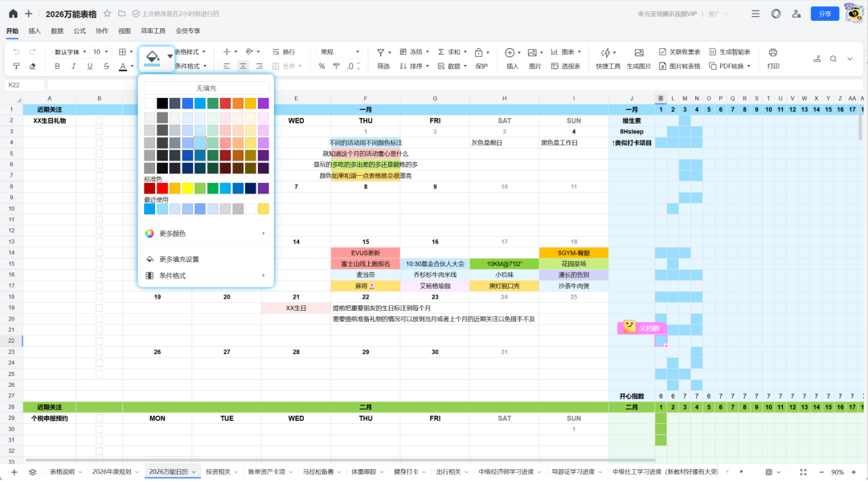
Task: Click the cell name box showing K22
Action: 24,84
